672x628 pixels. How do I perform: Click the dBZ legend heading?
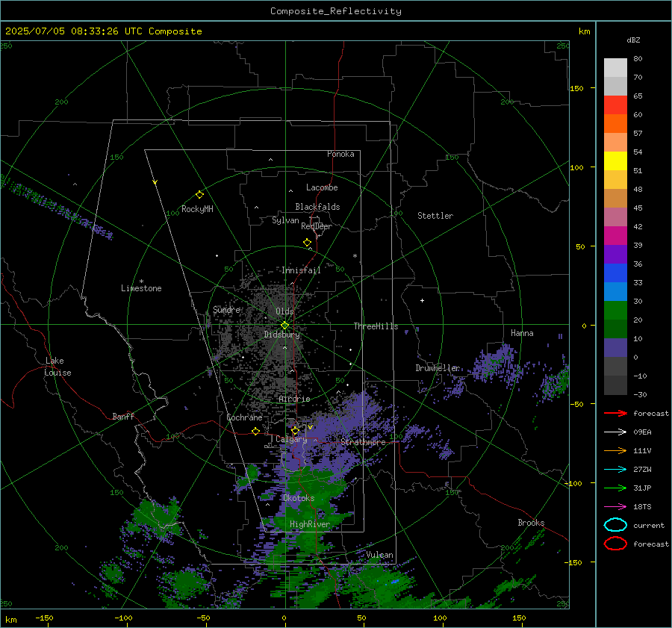pyautogui.click(x=633, y=40)
